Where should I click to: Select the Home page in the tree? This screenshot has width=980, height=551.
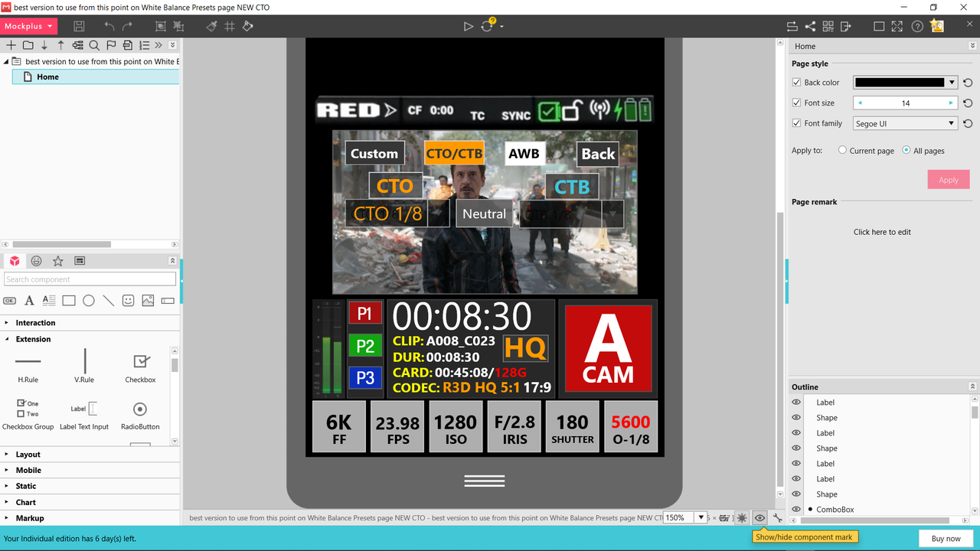click(96, 77)
